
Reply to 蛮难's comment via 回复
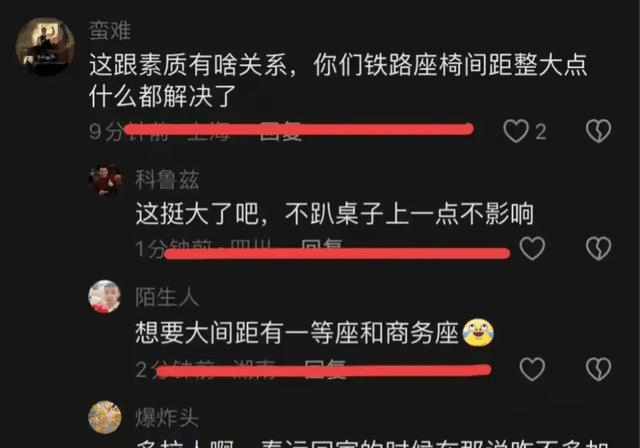(x=281, y=131)
